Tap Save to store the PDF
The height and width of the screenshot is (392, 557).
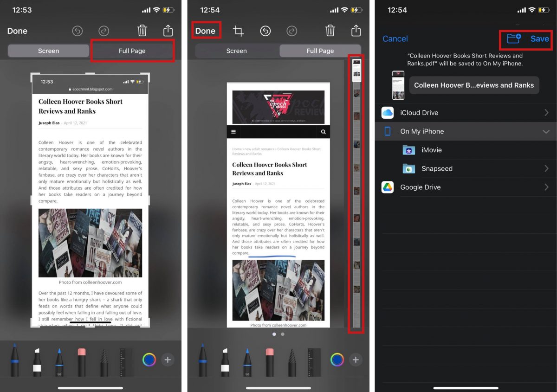[x=540, y=39]
